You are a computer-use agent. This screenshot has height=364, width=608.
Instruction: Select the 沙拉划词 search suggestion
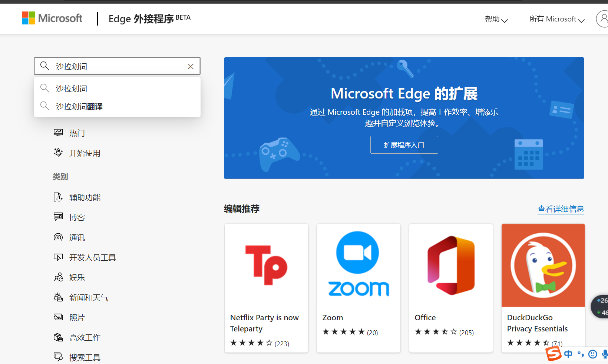(x=117, y=89)
